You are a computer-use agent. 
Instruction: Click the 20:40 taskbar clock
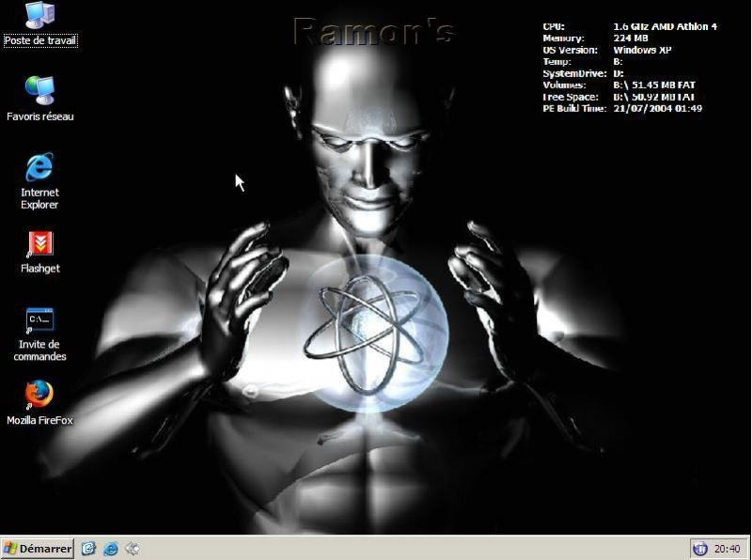(727, 549)
